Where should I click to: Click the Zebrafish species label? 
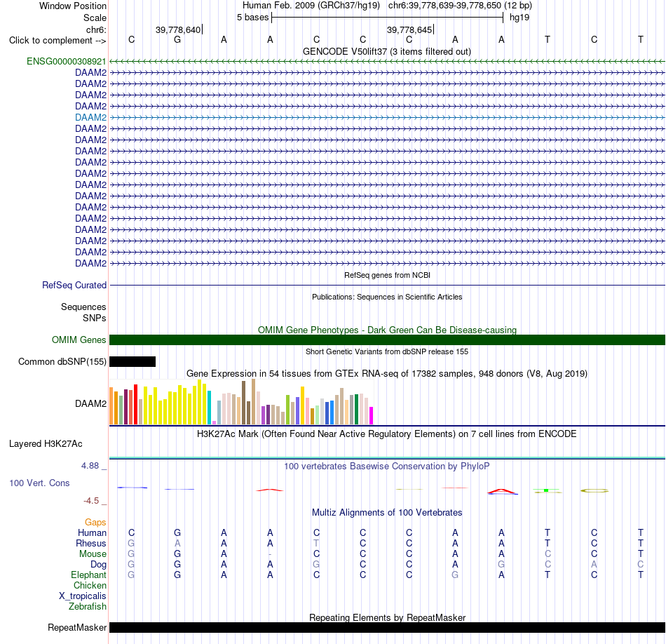coord(88,607)
